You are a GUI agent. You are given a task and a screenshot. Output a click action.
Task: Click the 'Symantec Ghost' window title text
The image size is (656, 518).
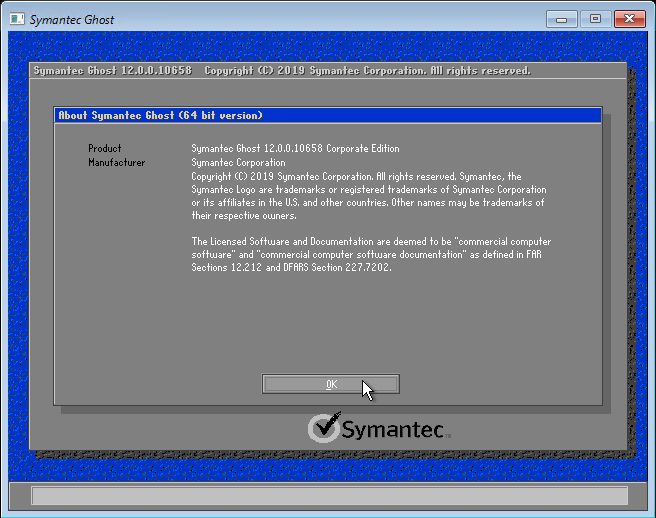pyautogui.click(x=72, y=20)
